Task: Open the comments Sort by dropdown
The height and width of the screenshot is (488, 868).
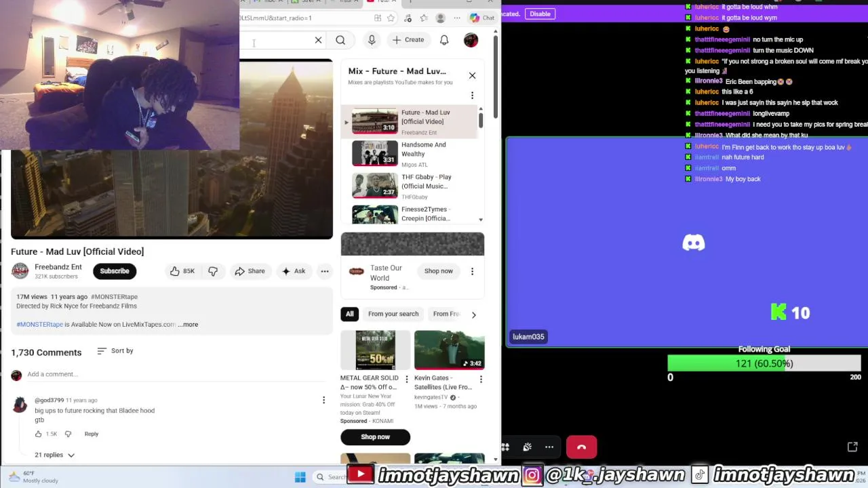Action: [115, 351]
